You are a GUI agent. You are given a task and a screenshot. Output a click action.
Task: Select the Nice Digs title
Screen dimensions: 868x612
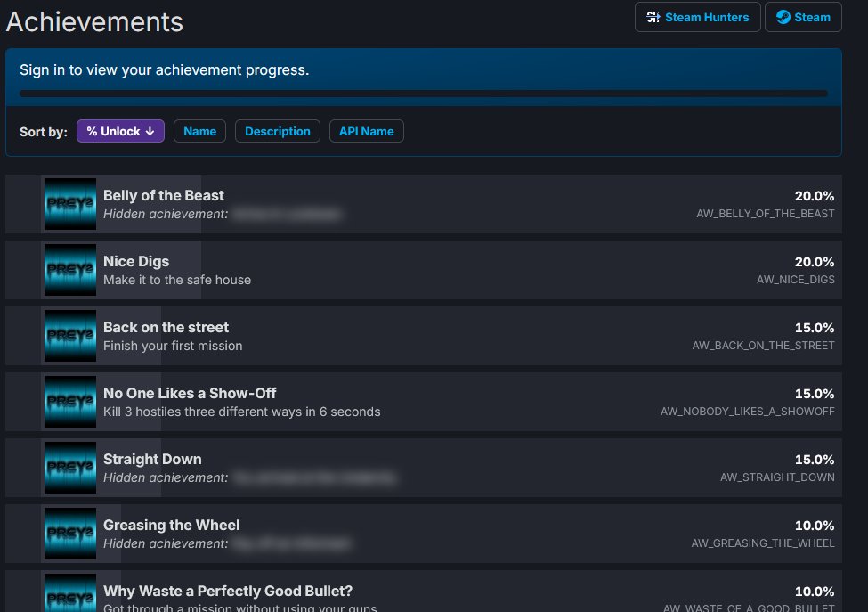point(136,261)
